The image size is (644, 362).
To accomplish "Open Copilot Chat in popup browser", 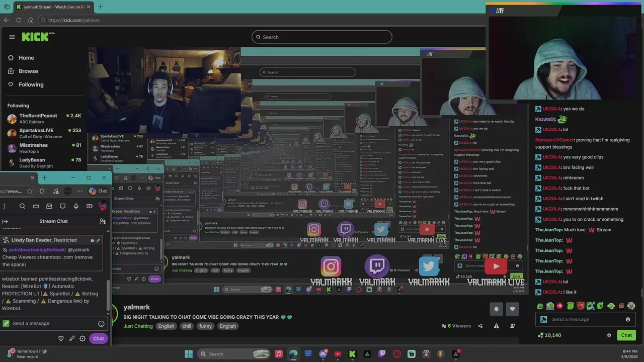I will (x=98, y=191).
